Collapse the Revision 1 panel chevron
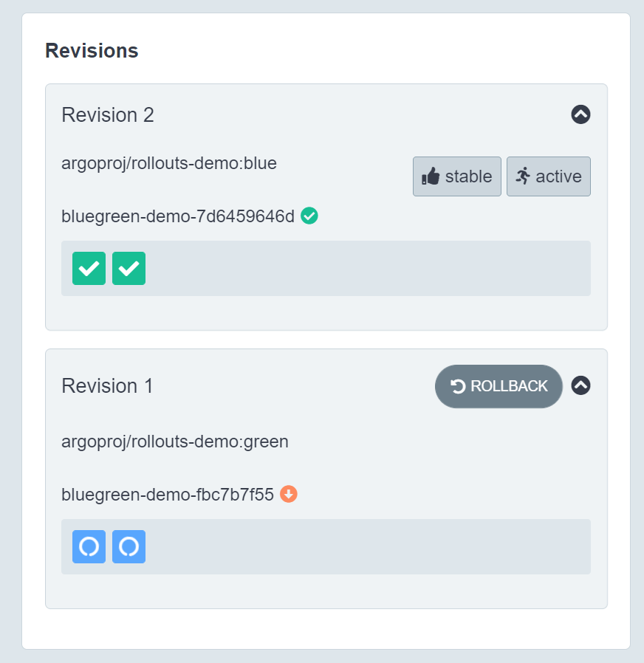Viewport: 644px width, 663px height. click(580, 385)
